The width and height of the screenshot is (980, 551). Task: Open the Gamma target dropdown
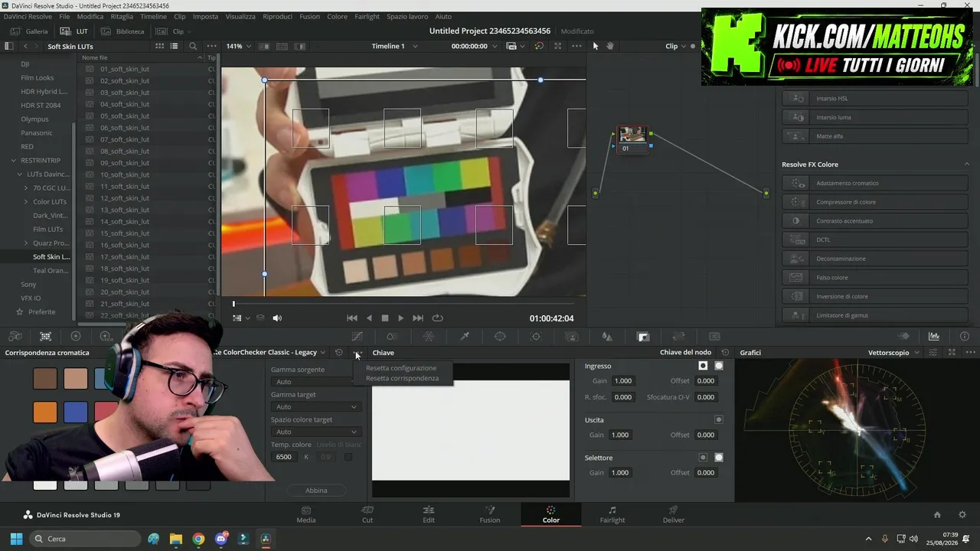click(315, 406)
